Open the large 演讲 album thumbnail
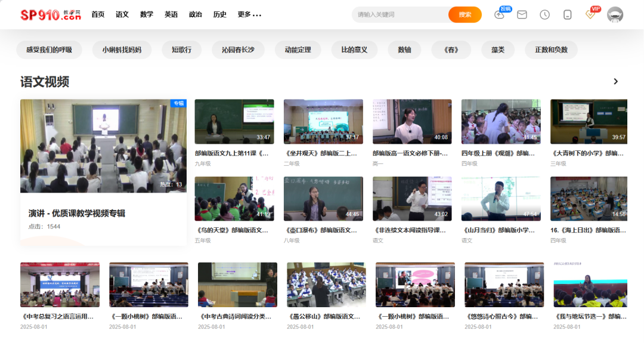 [104, 146]
